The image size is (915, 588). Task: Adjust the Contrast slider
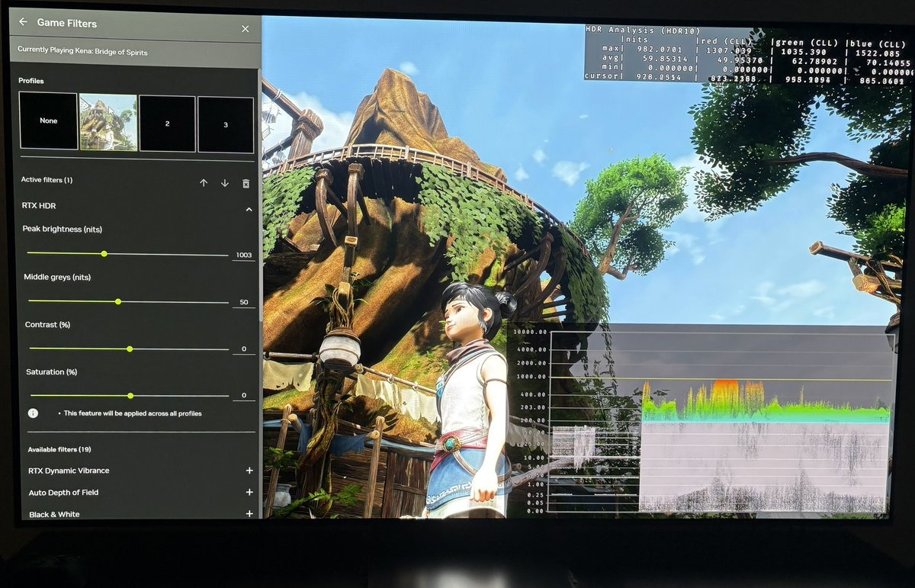pyautogui.click(x=128, y=349)
